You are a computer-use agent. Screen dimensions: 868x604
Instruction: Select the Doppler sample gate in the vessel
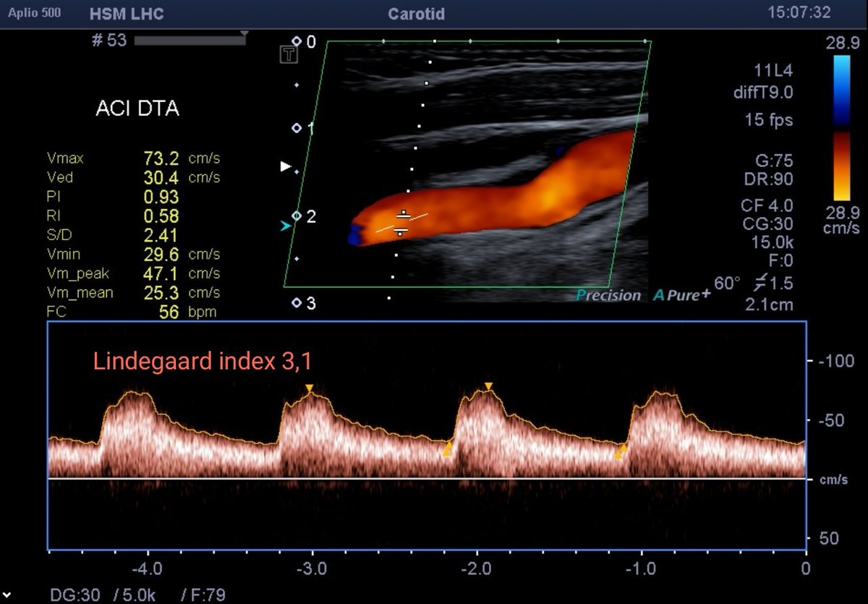pyautogui.click(x=402, y=223)
